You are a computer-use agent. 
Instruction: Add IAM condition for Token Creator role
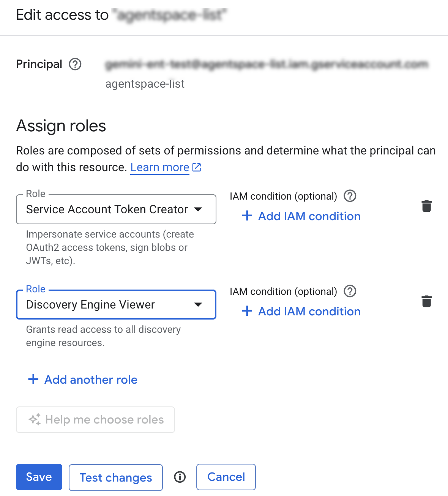[x=301, y=216]
